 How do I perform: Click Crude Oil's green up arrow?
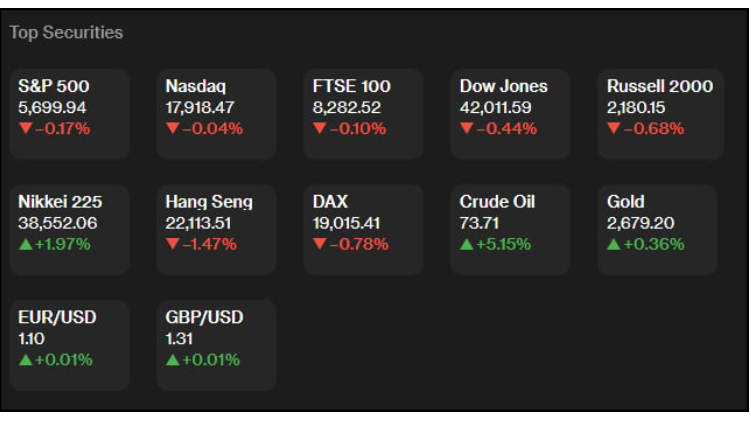467,244
